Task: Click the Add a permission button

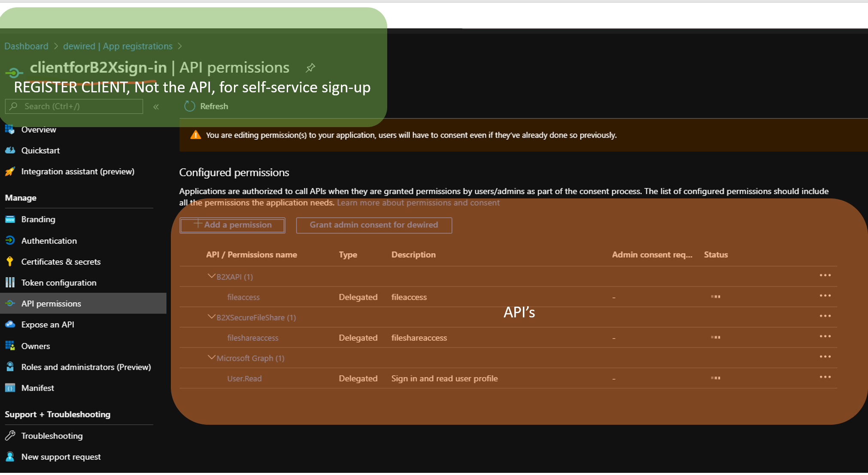Action: point(233,225)
